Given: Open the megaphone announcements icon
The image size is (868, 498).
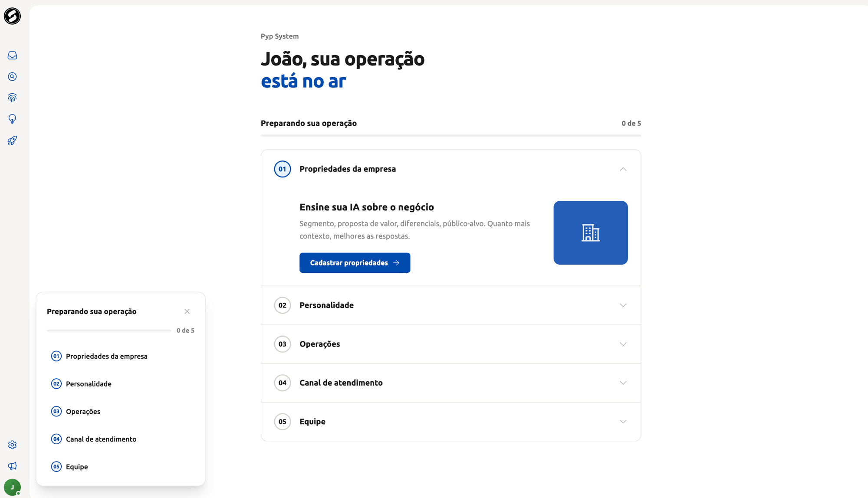Looking at the screenshot, I should tap(12, 466).
